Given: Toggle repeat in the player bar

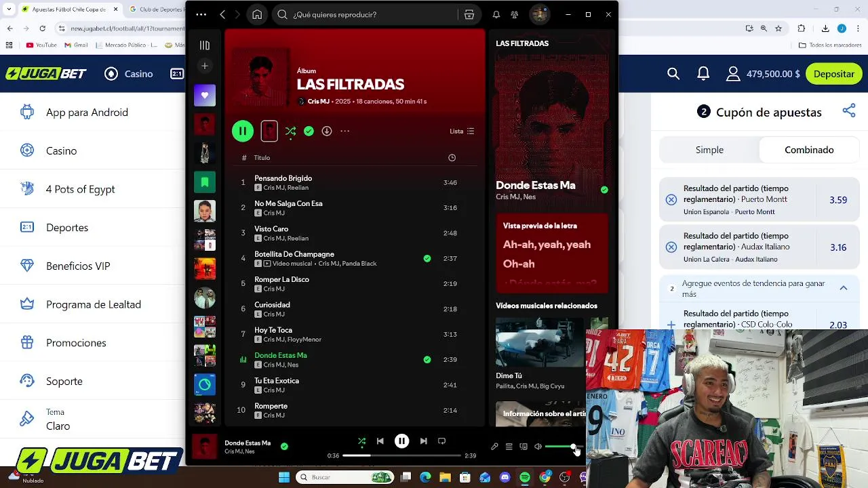Looking at the screenshot, I should (441, 441).
